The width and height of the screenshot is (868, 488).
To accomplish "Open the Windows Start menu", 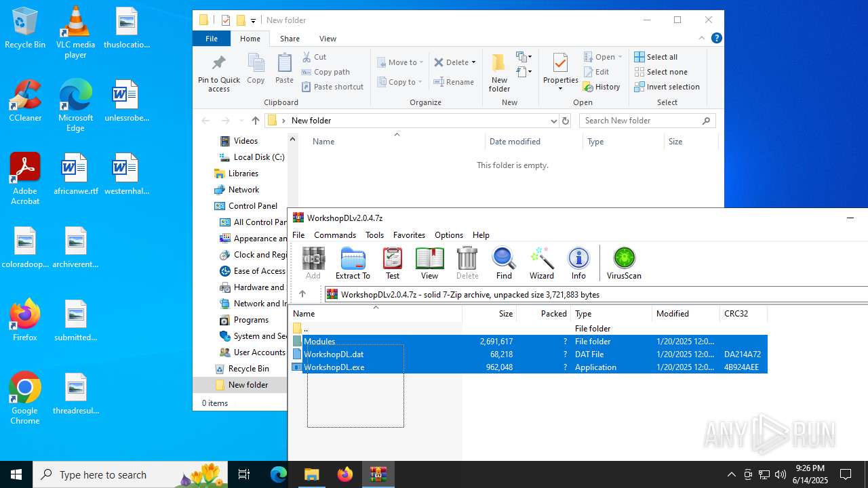I will point(16,474).
